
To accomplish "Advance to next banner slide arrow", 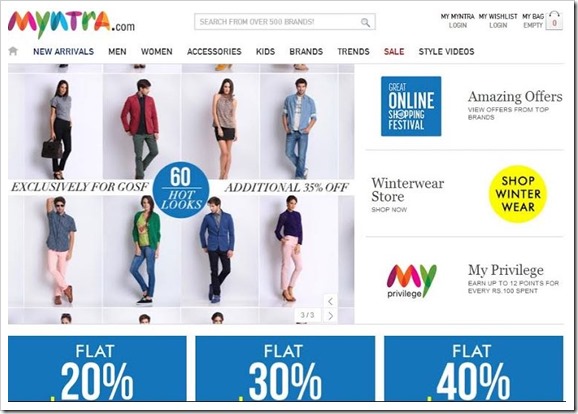I will 330,316.
